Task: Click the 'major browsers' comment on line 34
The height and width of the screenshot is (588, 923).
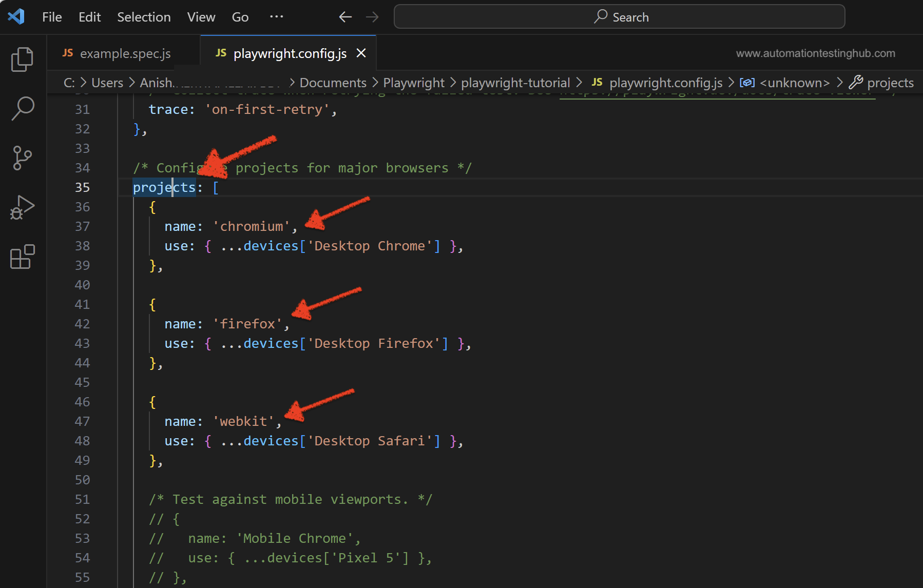Action: (x=393, y=168)
